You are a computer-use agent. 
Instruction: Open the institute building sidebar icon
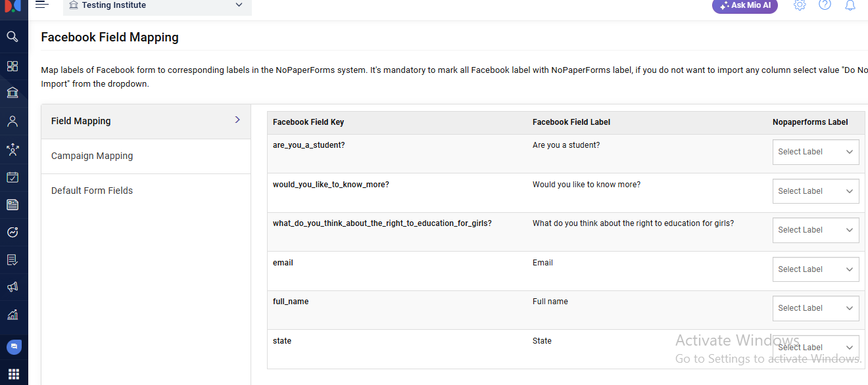[12, 93]
